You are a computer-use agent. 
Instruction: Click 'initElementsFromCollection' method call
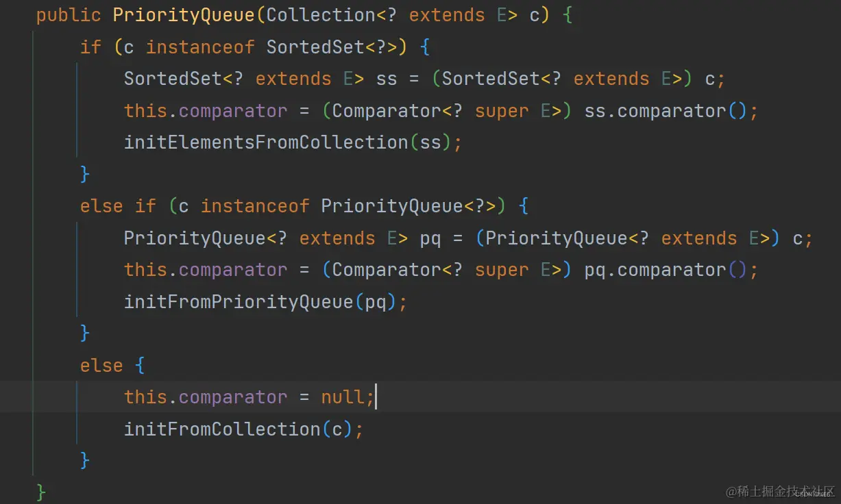[x=266, y=142]
